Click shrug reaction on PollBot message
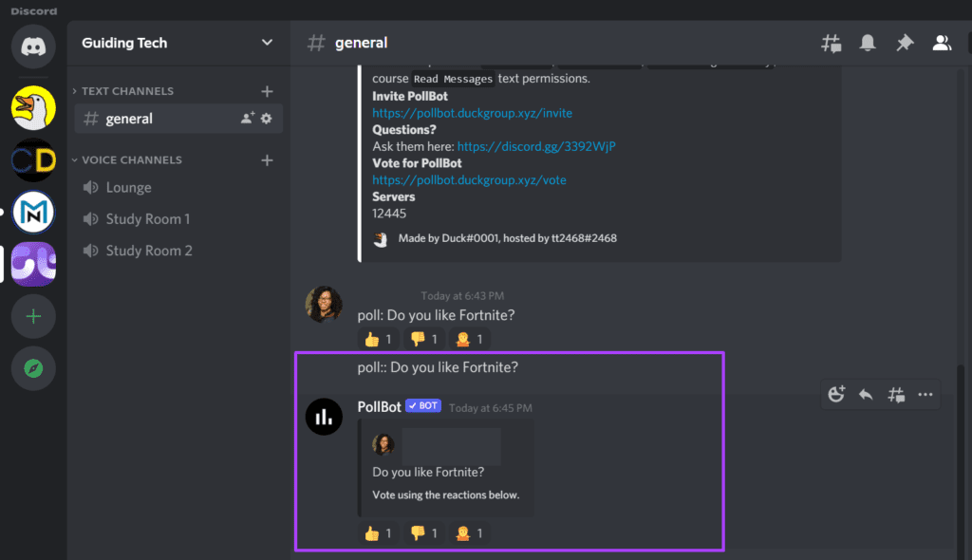 click(469, 533)
